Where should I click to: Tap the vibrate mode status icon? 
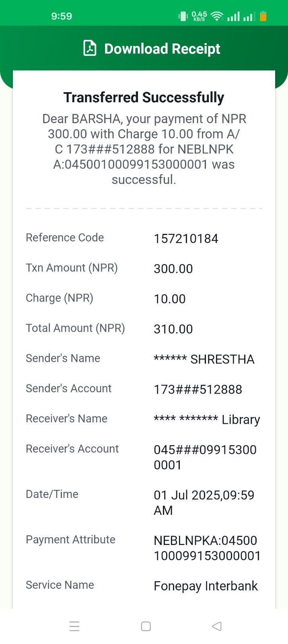[183, 16]
